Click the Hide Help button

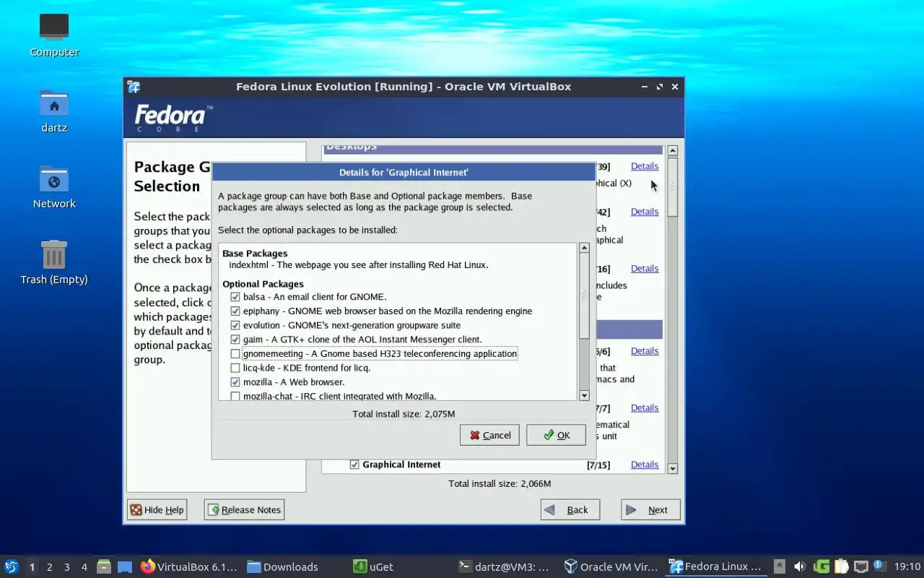[157, 509]
